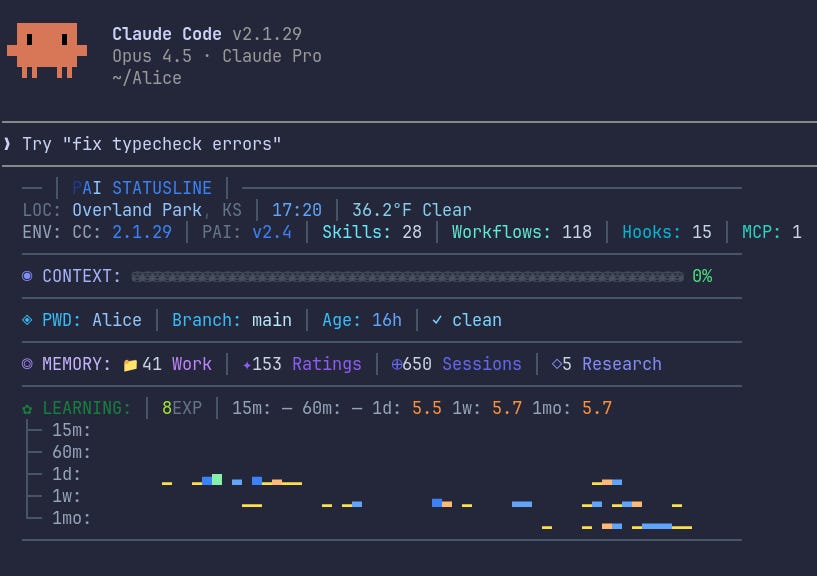Click the location "Overland Park"
Screen dimensions: 817x576
tap(137, 210)
